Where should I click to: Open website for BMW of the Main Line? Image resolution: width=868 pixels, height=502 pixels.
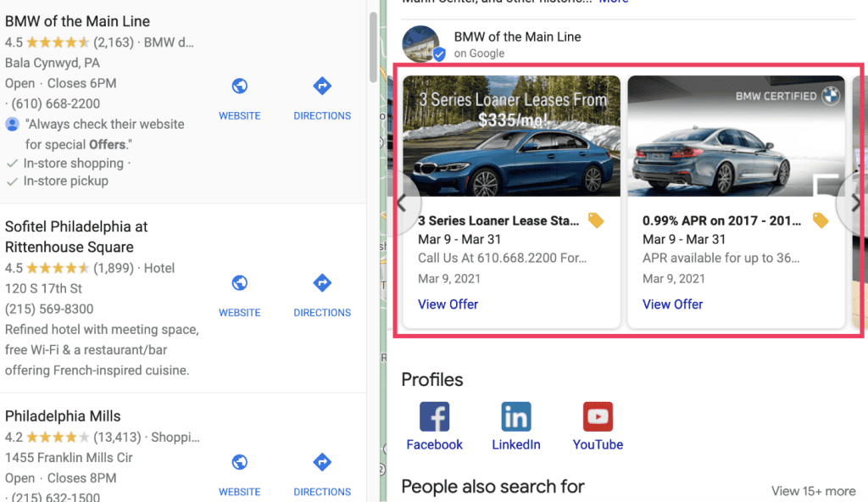[239, 98]
